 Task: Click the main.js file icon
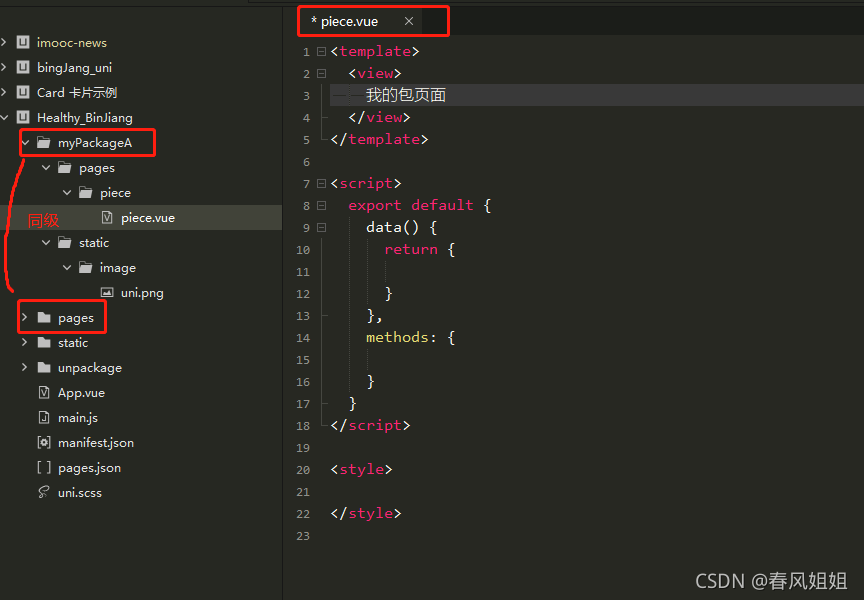tap(43, 418)
